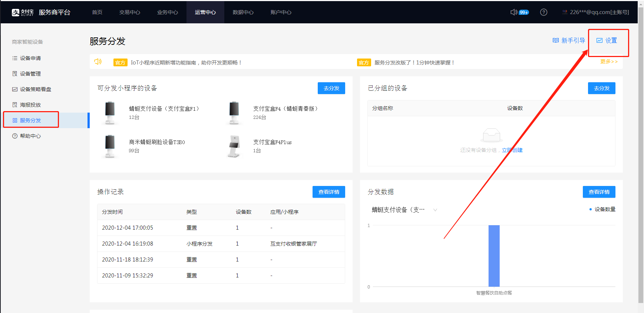Screen dimensions: 644x313
Task: Open the 业务中心 tab
Action: [x=168, y=12]
